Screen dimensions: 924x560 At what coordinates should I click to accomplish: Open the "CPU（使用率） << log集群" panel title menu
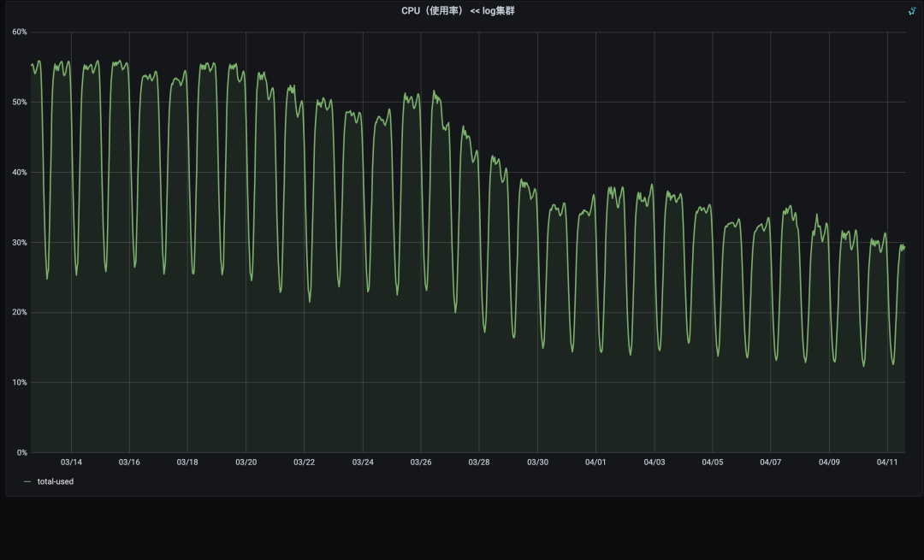(458, 10)
